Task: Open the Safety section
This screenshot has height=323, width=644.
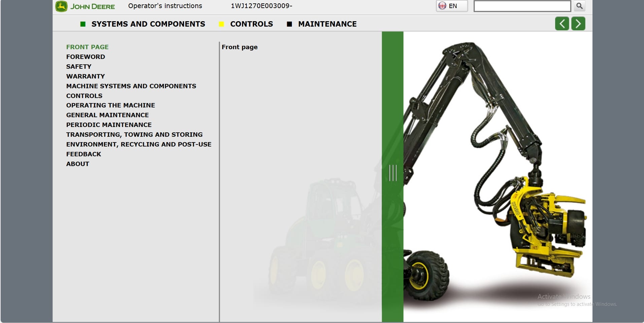Action: [79, 67]
